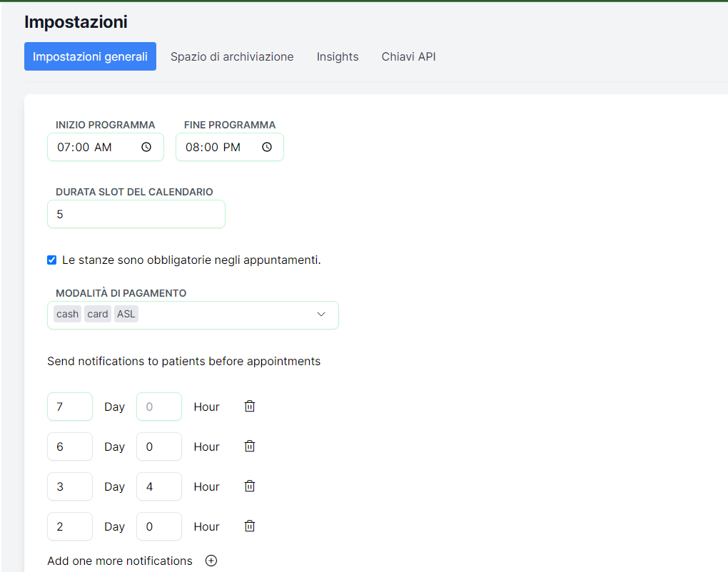Edit the hour field in the 6 Day row

(x=158, y=446)
